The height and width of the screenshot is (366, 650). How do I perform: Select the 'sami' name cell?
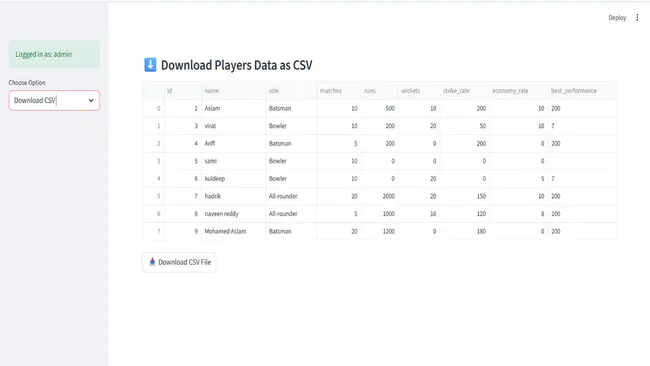click(x=234, y=161)
